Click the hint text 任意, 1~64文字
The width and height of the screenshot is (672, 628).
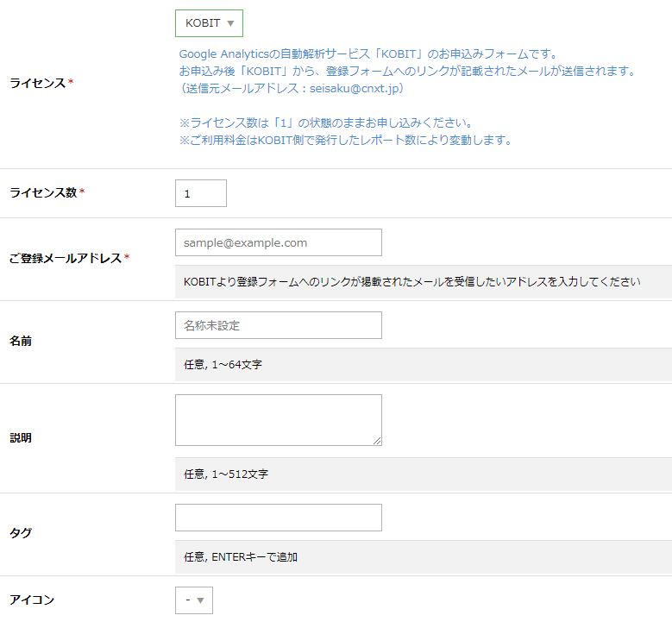pyautogui.click(x=223, y=365)
